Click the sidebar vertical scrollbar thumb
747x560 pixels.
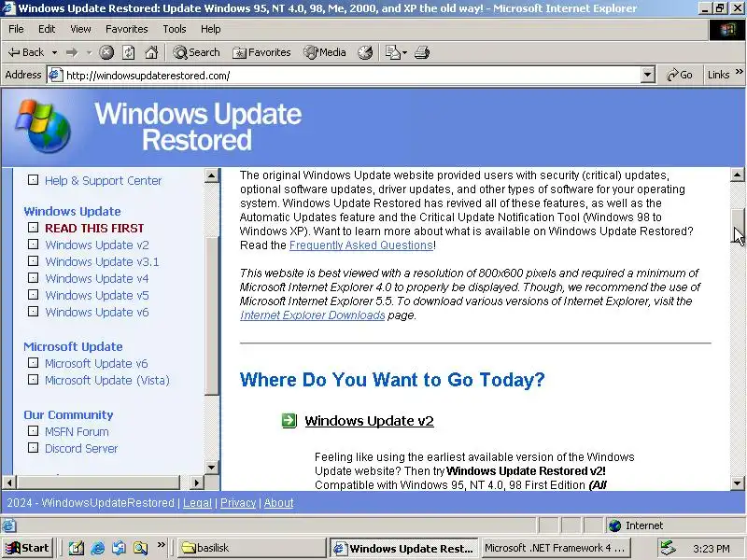(212, 315)
